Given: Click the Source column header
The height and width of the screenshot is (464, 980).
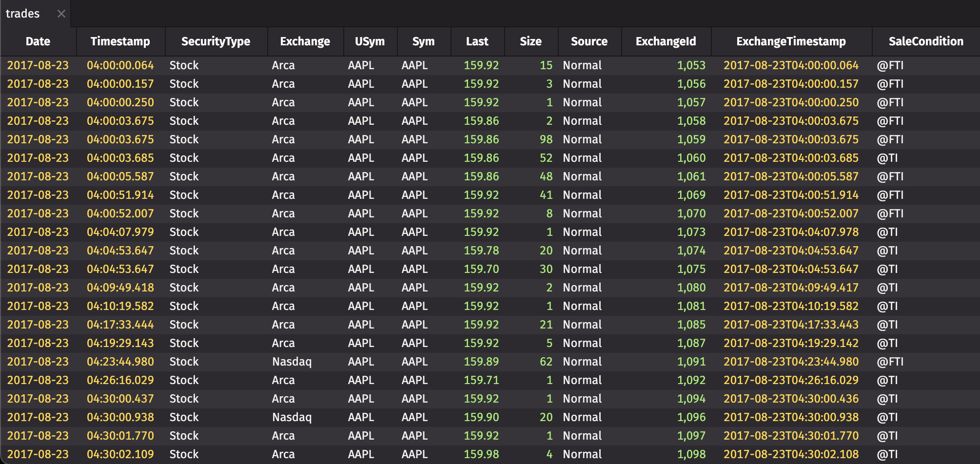Looking at the screenshot, I should [x=589, y=41].
